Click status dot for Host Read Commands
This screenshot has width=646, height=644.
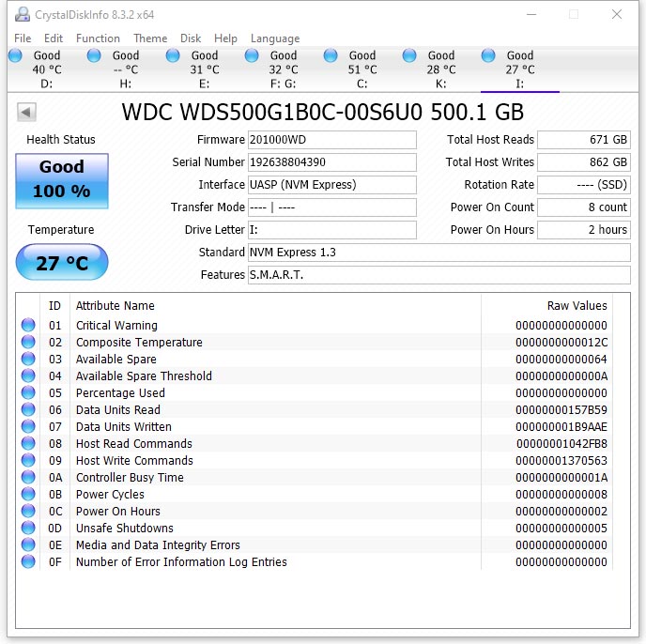point(28,443)
